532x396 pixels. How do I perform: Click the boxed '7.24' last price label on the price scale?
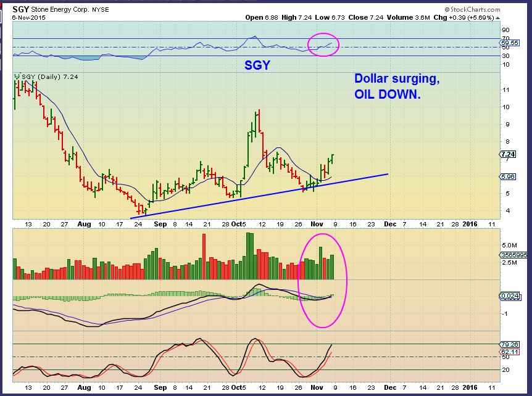508,154
